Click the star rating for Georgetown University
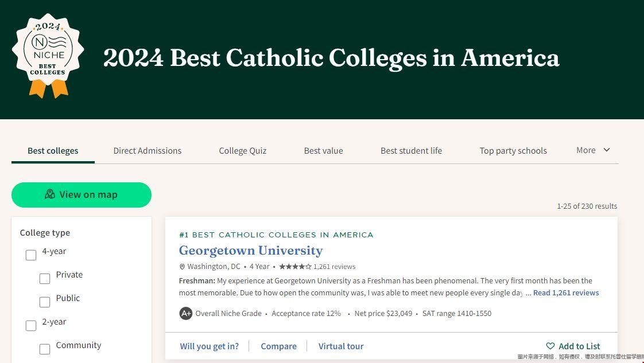 coord(295,267)
